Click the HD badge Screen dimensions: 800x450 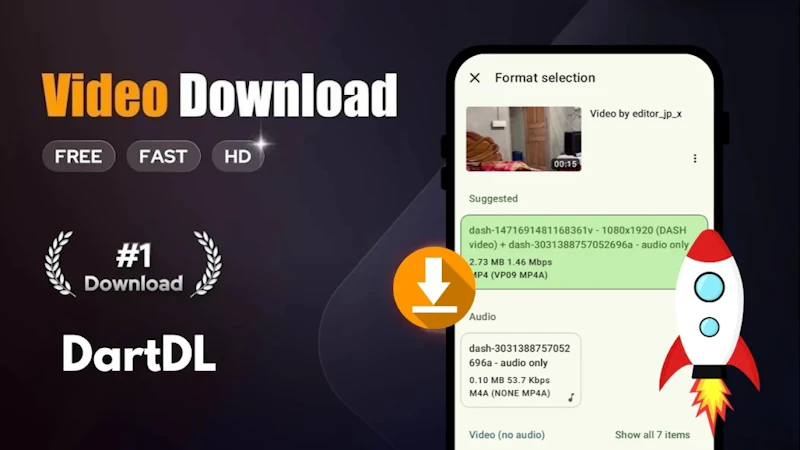point(238,156)
